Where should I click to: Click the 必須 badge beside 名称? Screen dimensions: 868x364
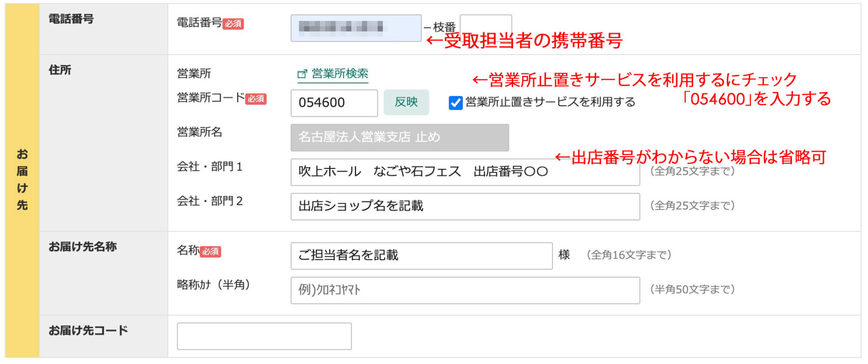point(210,252)
